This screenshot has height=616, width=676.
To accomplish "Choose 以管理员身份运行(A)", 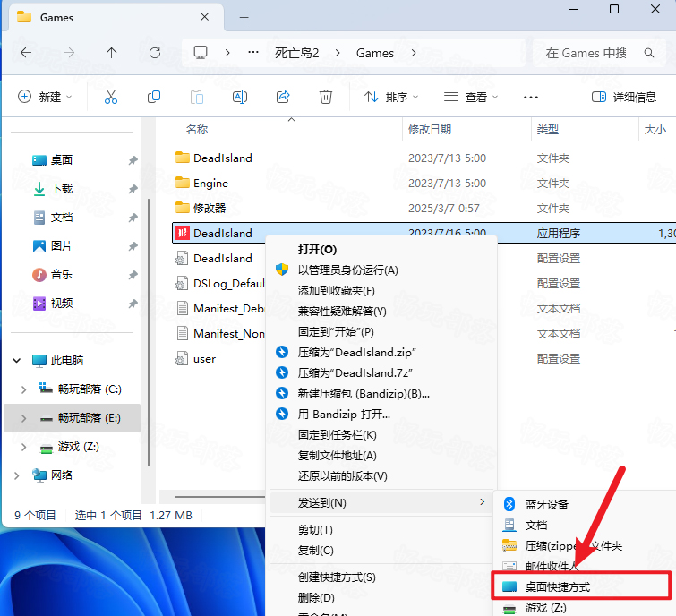I will [347, 270].
